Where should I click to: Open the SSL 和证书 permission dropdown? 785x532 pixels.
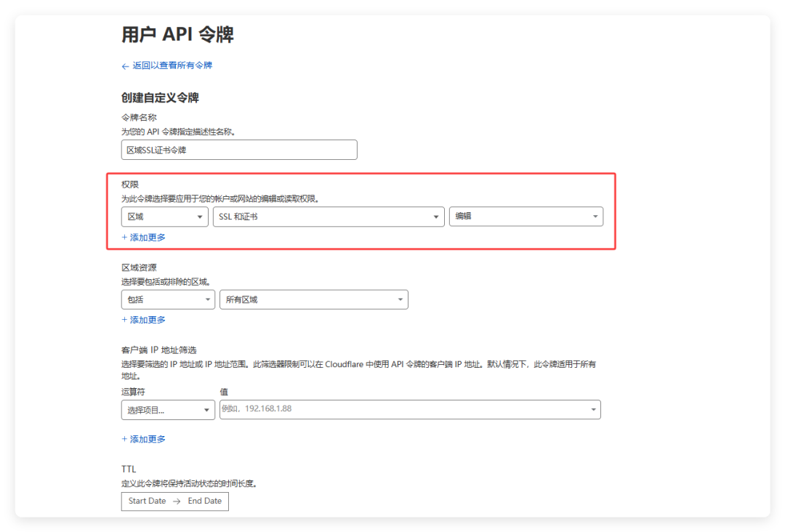(x=329, y=216)
